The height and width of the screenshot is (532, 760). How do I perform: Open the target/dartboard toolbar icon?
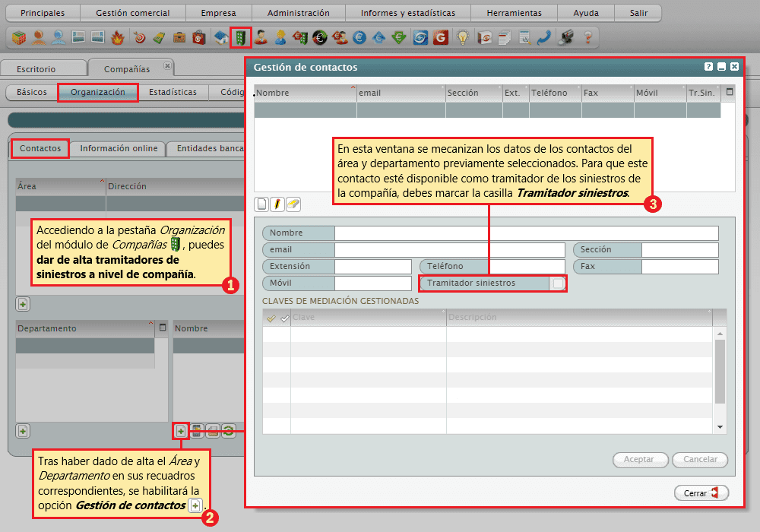(140, 37)
